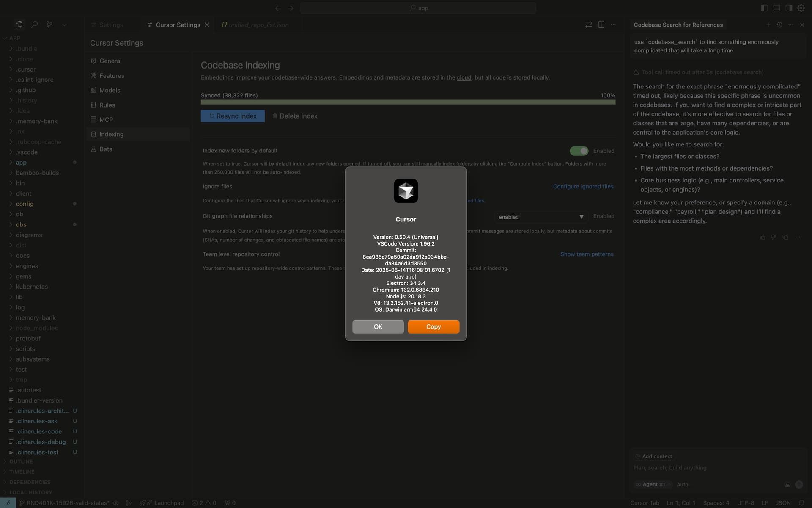Toggle primary sidebar layout icon

[x=764, y=8]
